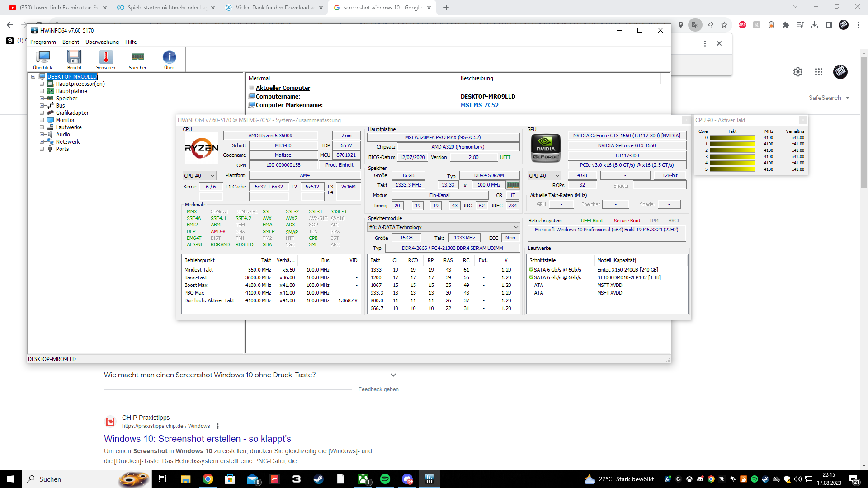Viewport: 868px width, 488px height.
Task: Click the Google Translate icon in address bar
Action: point(695,25)
